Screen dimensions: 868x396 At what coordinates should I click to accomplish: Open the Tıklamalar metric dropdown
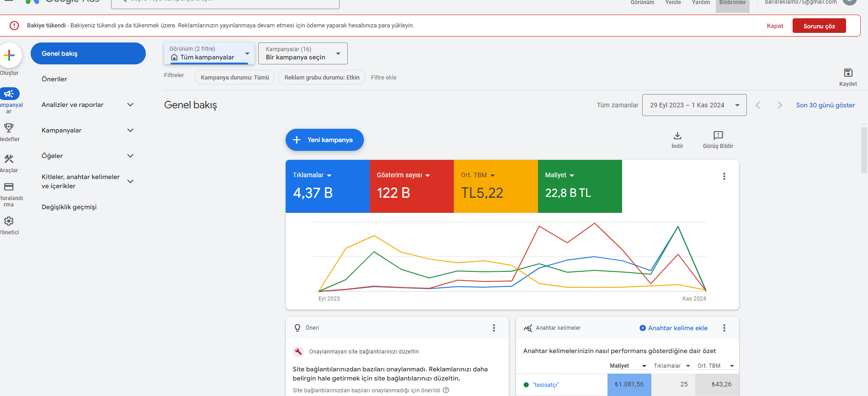[x=312, y=175]
